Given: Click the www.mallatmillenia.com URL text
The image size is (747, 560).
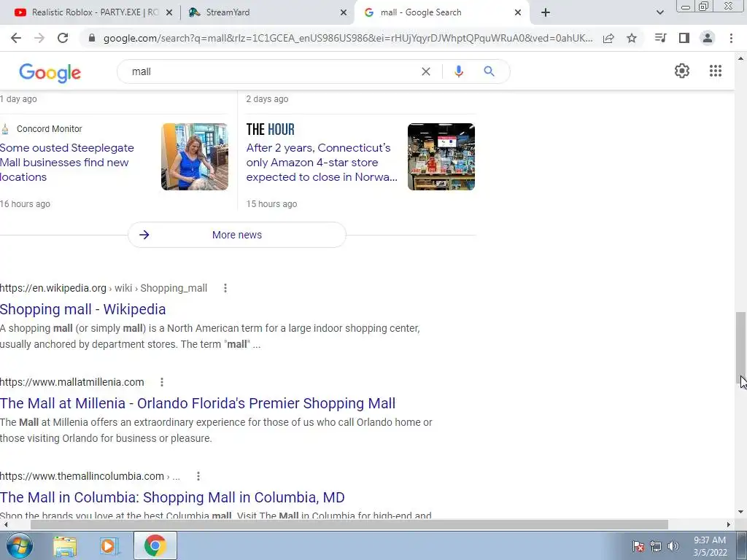Looking at the screenshot, I should (72, 382).
